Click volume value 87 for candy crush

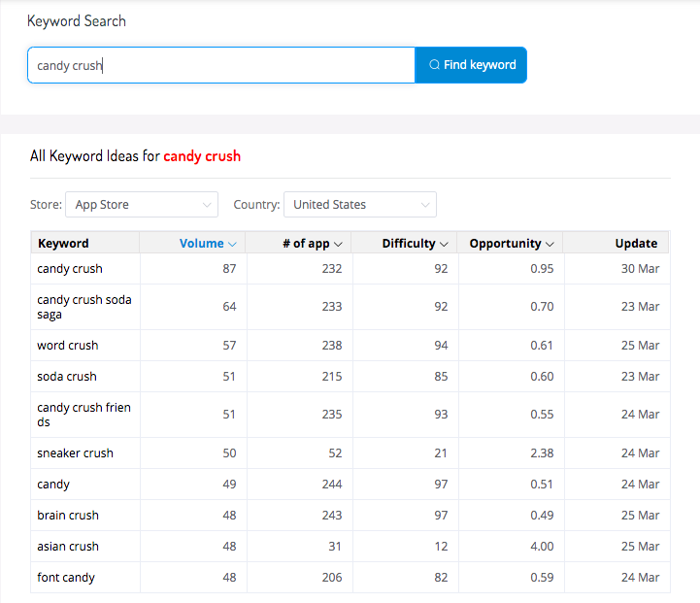229,269
